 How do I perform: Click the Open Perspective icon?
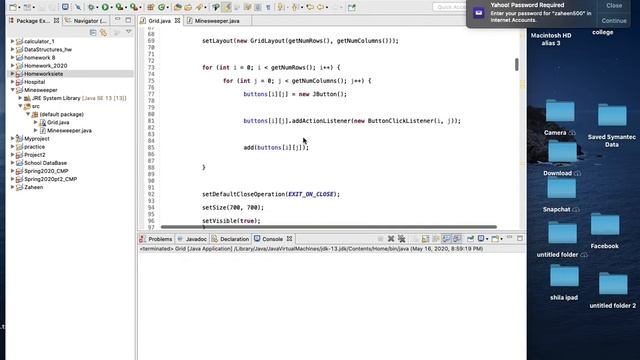(351, 7)
